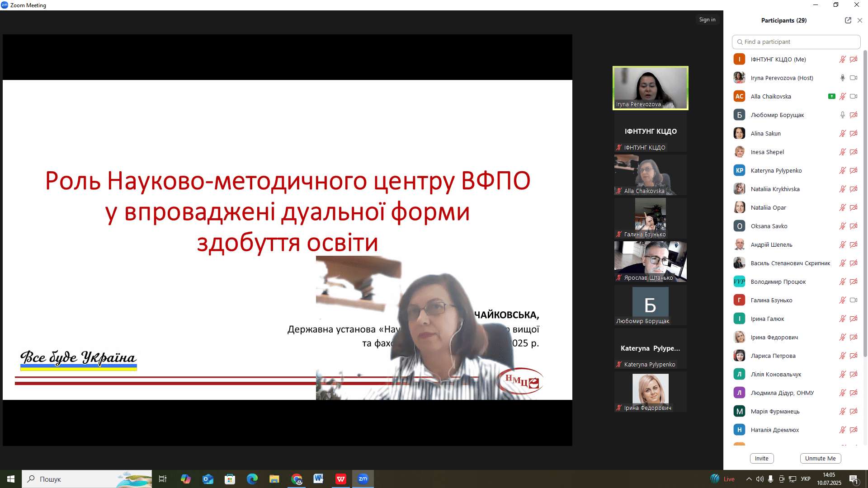Viewport: 868px width, 488px height.
Task: Open Word from the taskbar
Action: [318, 479]
